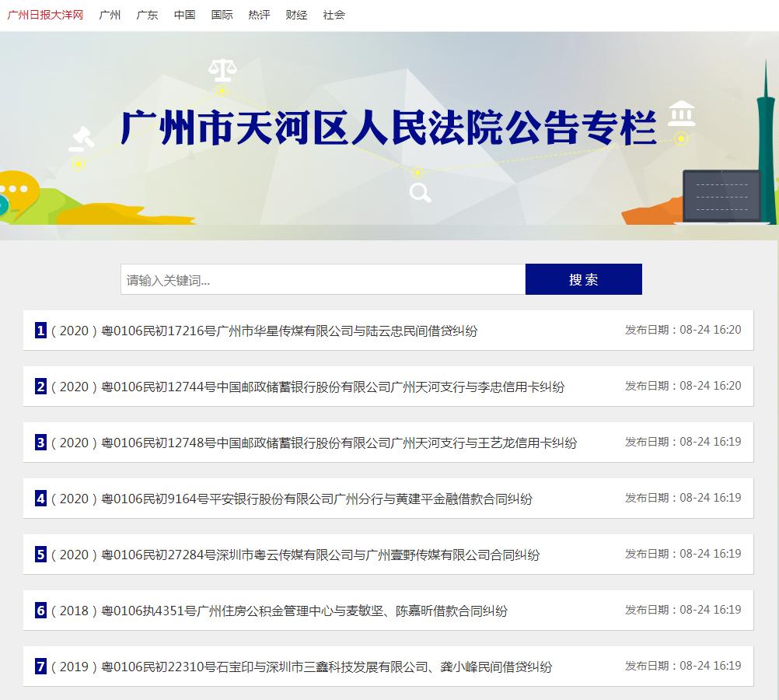The image size is (779, 700).
Task: Open notice 2 about 李忠 credit card dispute
Action: tap(307, 387)
